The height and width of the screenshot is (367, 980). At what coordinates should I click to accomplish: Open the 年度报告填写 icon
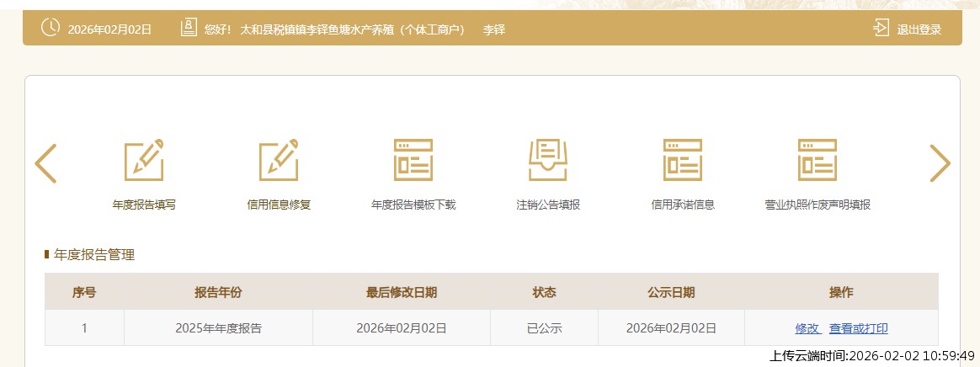pos(144,160)
